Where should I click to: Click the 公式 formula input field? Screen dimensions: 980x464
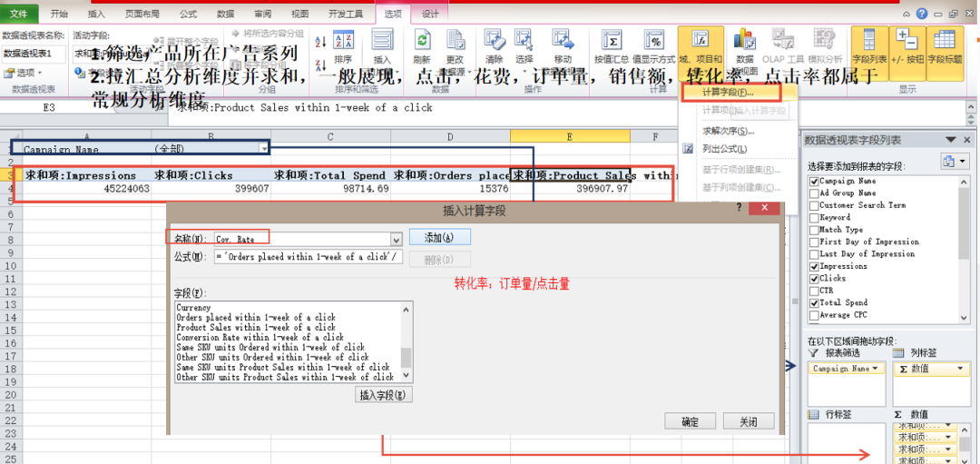pyautogui.click(x=309, y=257)
